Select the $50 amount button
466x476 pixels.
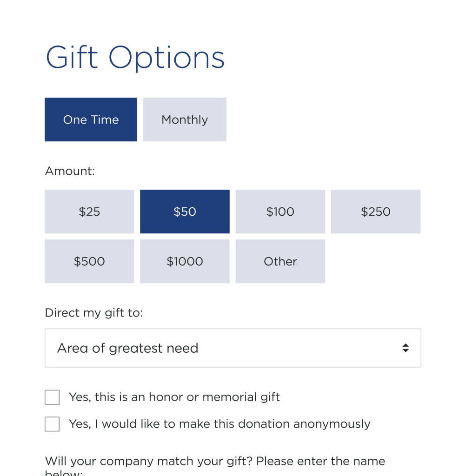point(185,212)
